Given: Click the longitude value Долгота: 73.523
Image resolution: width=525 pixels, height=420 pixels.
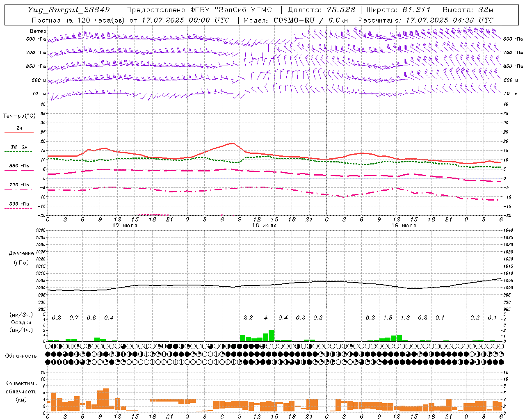Looking at the screenshot, I should (321, 10).
